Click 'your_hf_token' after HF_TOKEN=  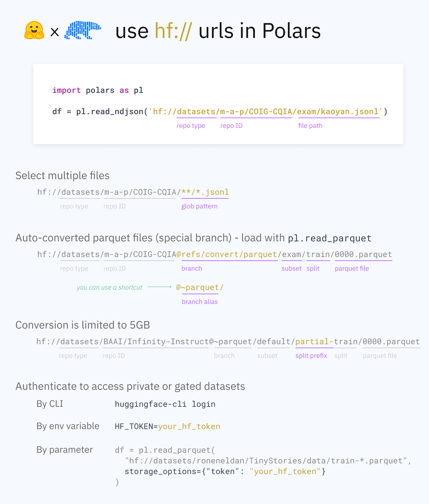[x=189, y=426]
